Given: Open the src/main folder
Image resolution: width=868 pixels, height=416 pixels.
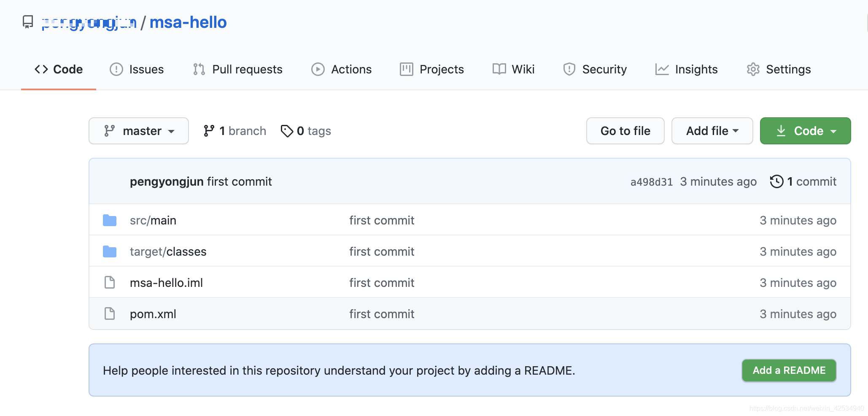Looking at the screenshot, I should coord(153,220).
